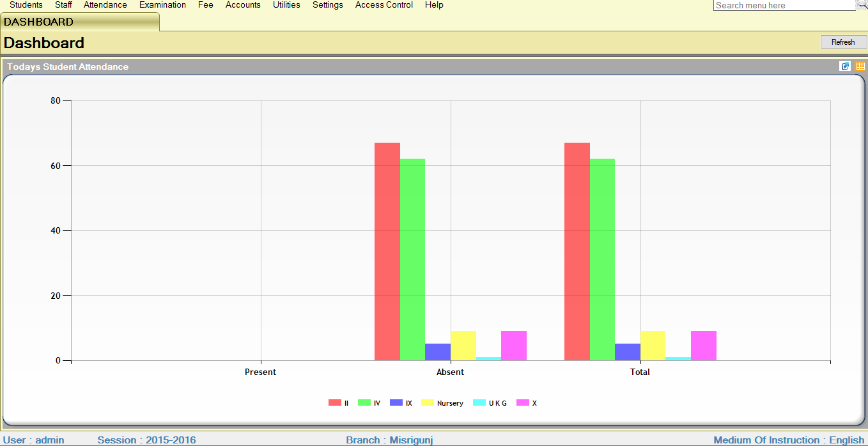The image size is (868, 446).
Task: Click the red II legend swatch
Action: pos(334,403)
